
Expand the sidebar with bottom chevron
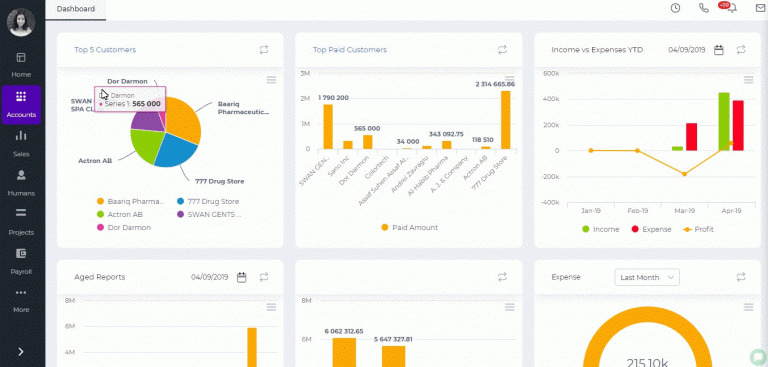(21, 352)
